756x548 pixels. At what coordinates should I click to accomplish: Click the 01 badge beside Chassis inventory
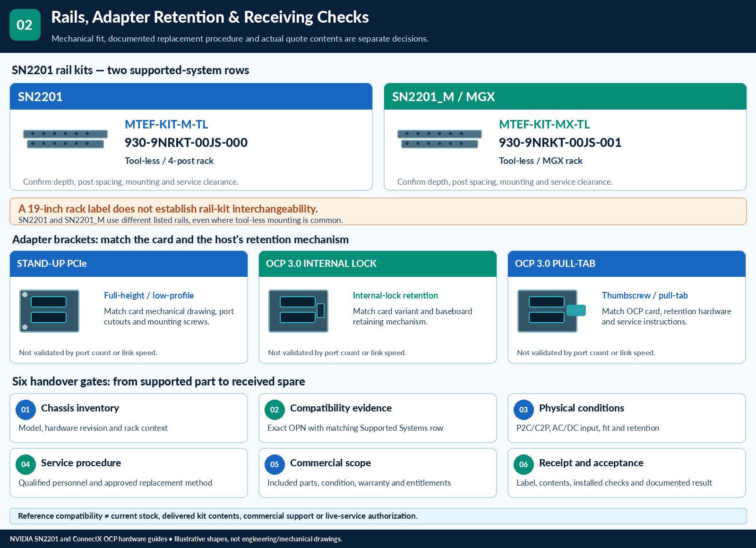click(26, 410)
